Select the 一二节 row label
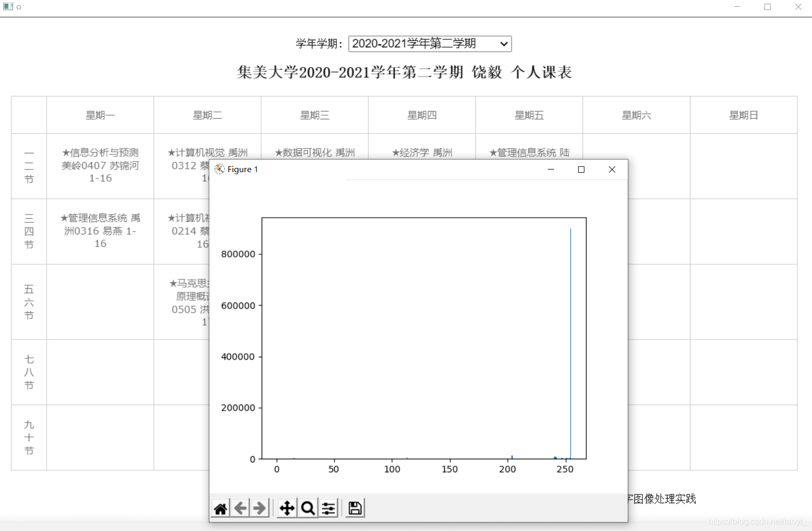Screen dimensions: 812x531 pyautogui.click(x=29, y=166)
